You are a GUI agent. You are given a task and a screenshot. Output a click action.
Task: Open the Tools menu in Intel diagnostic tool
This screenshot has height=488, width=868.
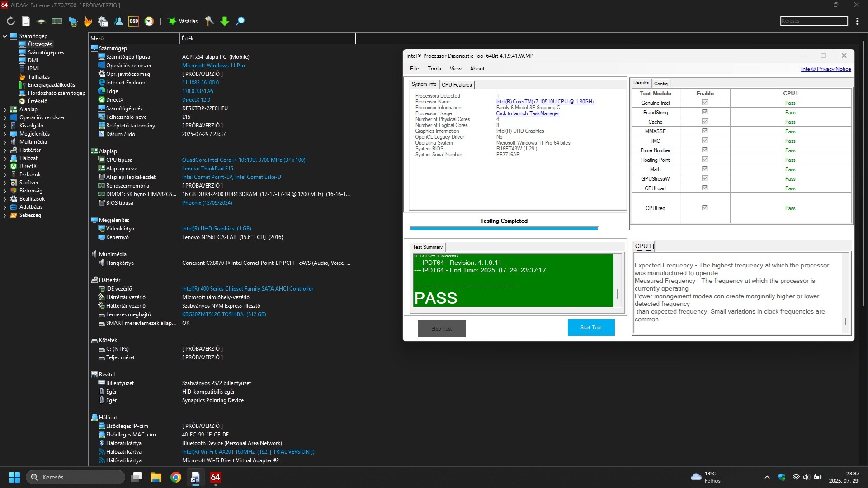pos(434,69)
